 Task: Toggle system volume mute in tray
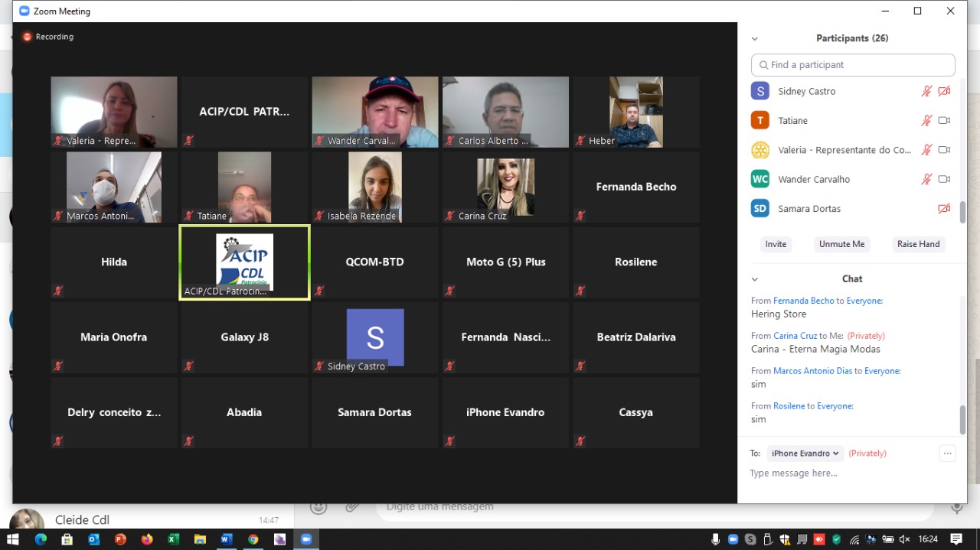[x=904, y=539]
